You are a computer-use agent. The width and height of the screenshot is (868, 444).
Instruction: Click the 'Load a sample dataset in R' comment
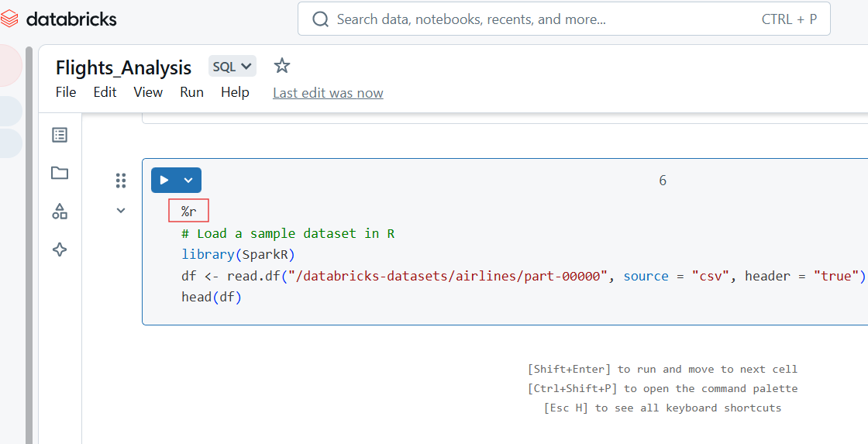point(288,233)
